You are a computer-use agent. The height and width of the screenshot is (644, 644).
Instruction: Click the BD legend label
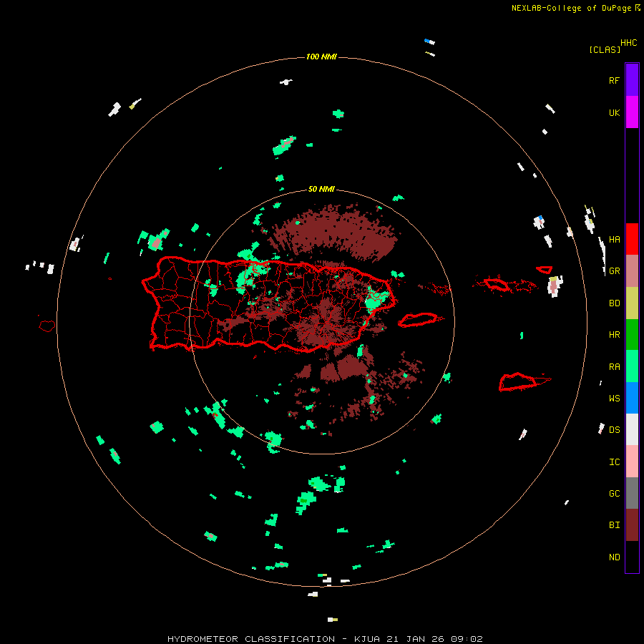coord(614,303)
